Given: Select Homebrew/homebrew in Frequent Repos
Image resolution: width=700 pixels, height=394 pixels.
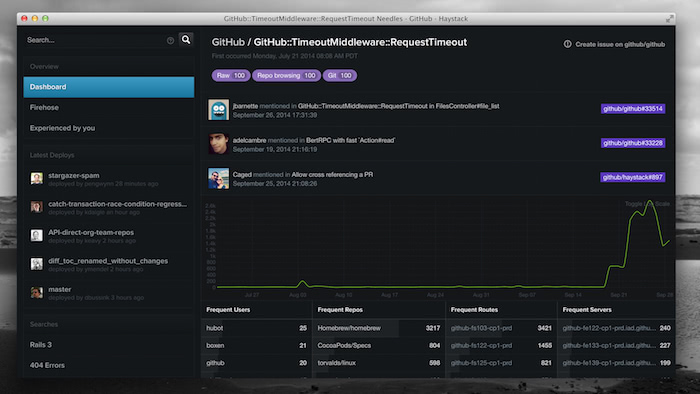Looking at the screenshot, I should click(x=379, y=328).
